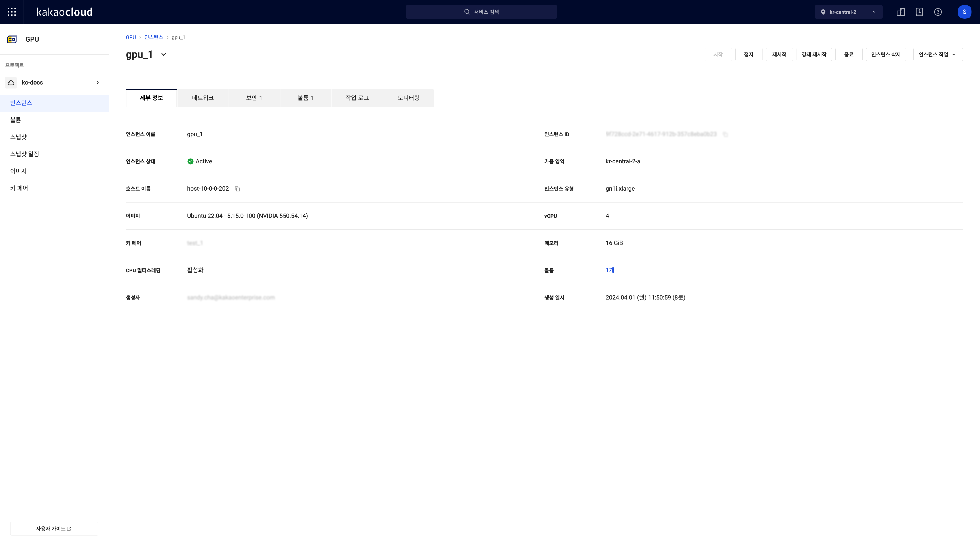Open the organization building icon in header
Image resolution: width=980 pixels, height=544 pixels.
tap(900, 12)
